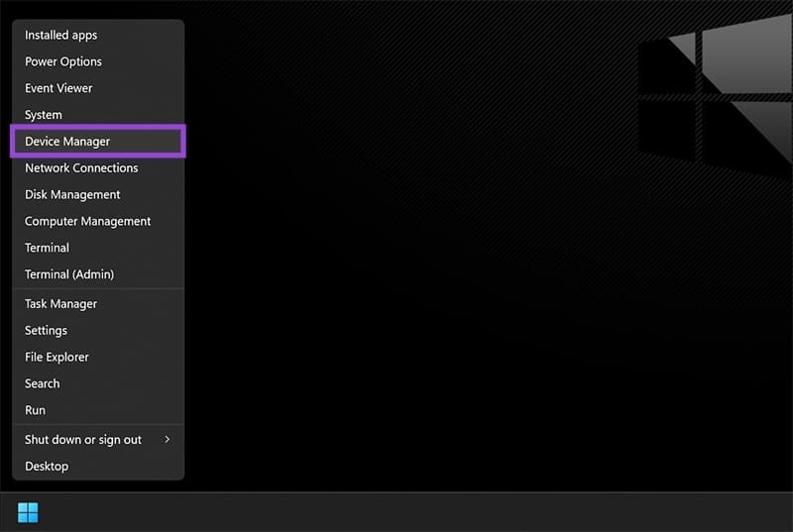Open Settings from the menu
793x532 pixels.
46,331
